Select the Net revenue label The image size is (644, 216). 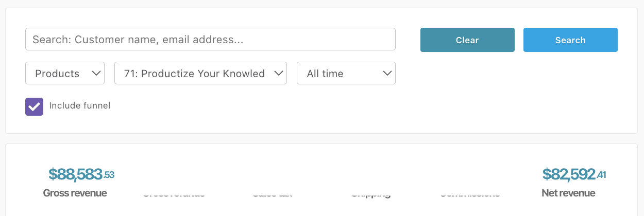(x=568, y=193)
